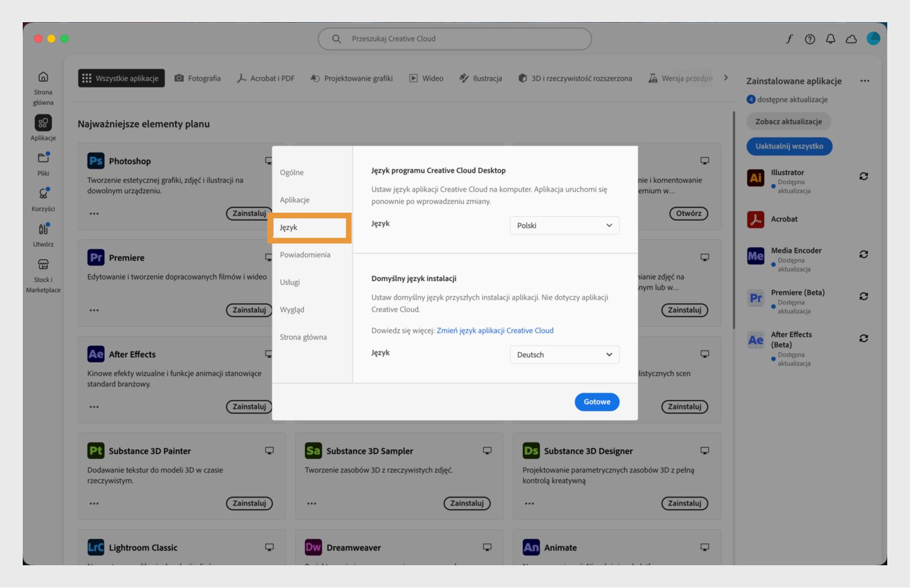Open Substance 3D Sampler card options ellipsis

tap(312, 504)
